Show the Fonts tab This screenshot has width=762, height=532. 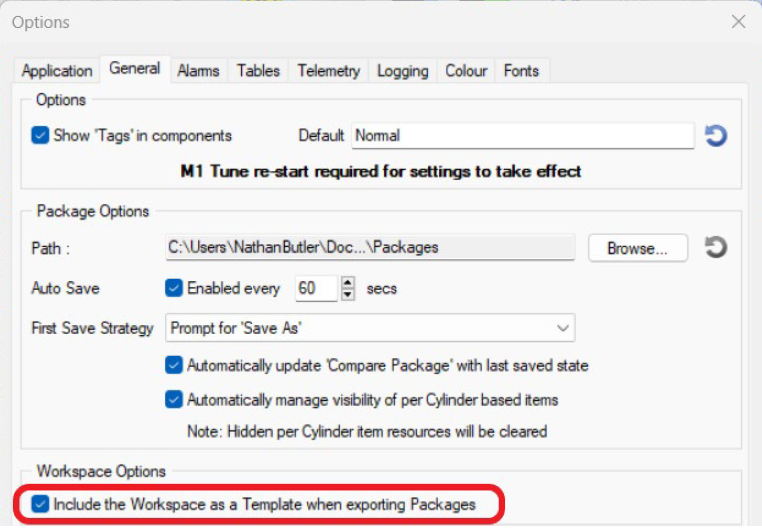click(521, 71)
